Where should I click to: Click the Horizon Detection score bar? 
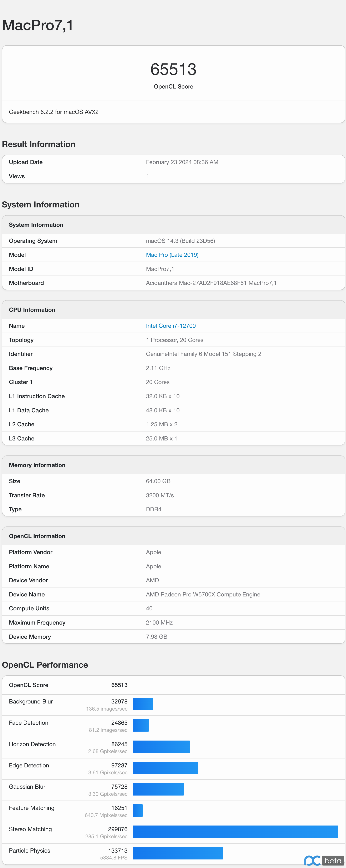161,747
